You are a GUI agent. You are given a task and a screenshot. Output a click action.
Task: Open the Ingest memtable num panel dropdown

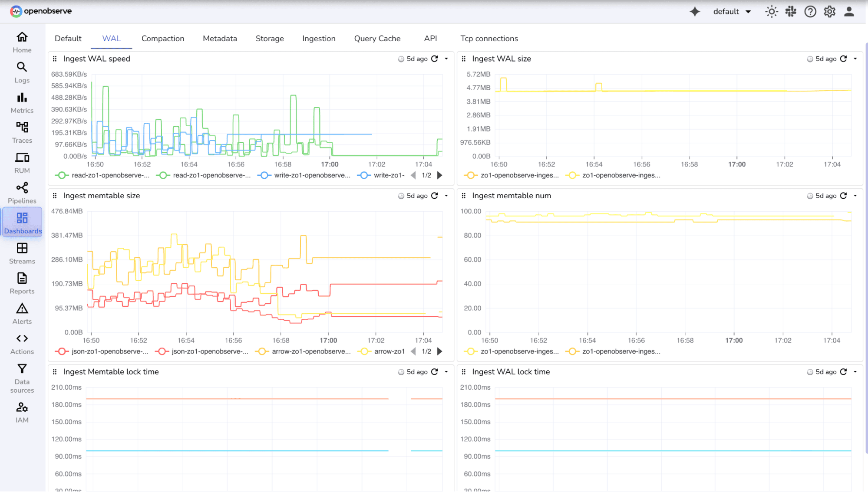tap(855, 196)
